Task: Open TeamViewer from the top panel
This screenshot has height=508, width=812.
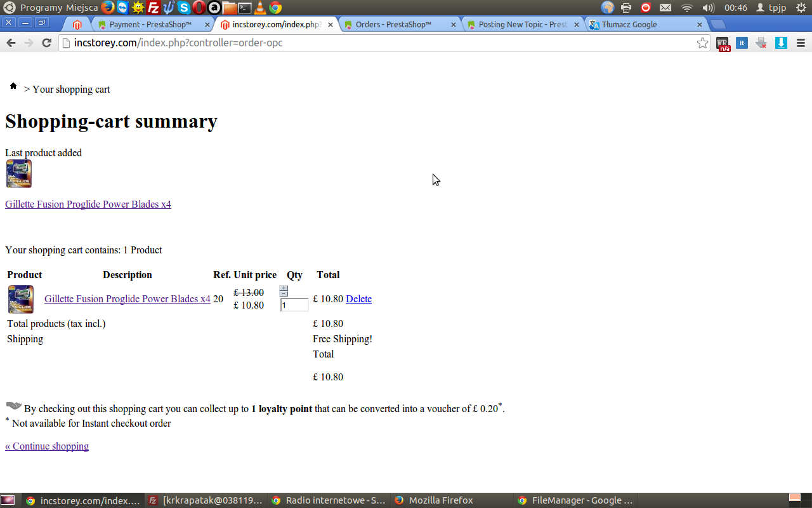Action: click(x=123, y=8)
